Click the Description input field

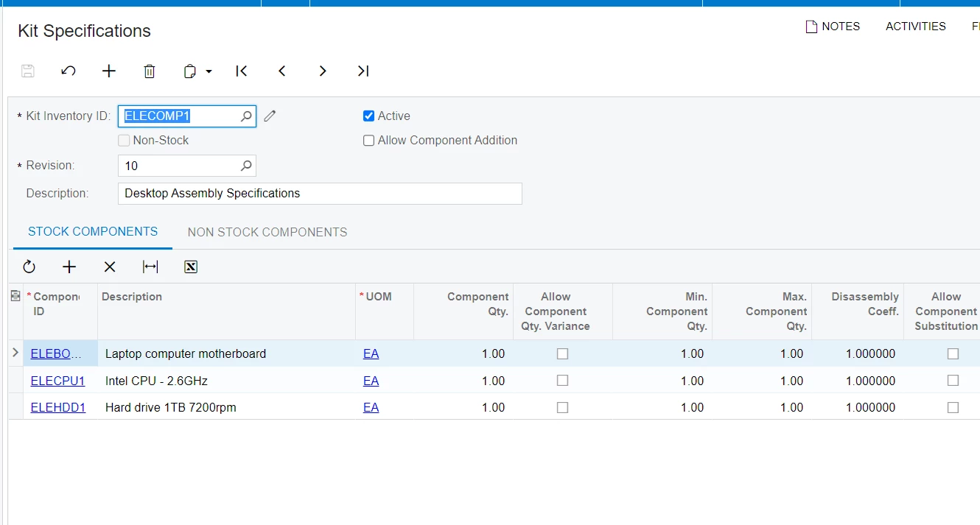tap(320, 193)
